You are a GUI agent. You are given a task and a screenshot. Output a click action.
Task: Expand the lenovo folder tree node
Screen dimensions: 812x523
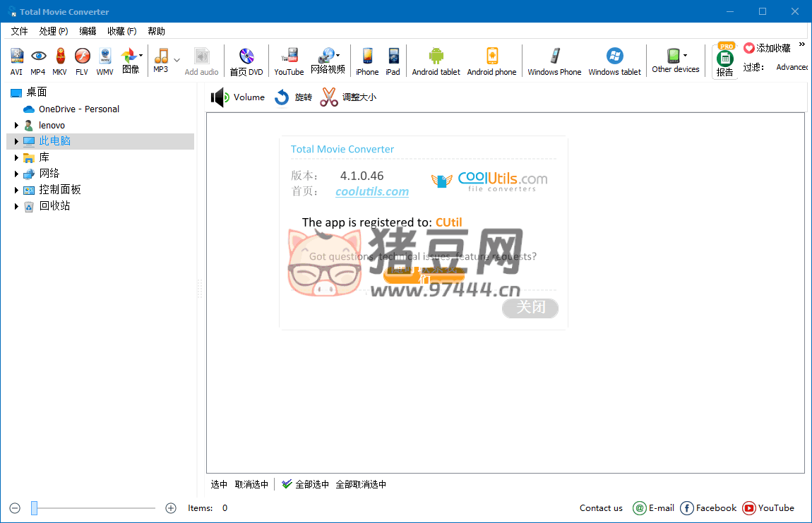[x=16, y=125]
